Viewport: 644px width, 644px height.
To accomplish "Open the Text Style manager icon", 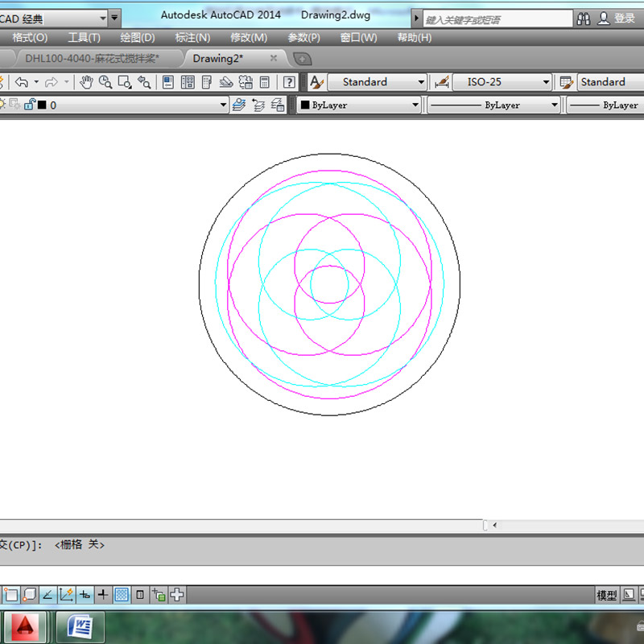I will tap(316, 82).
